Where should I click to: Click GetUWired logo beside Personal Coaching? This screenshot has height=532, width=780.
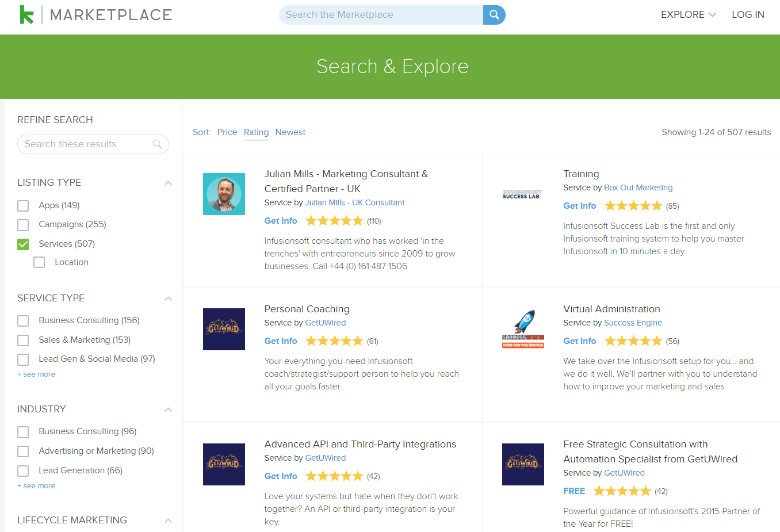224,329
